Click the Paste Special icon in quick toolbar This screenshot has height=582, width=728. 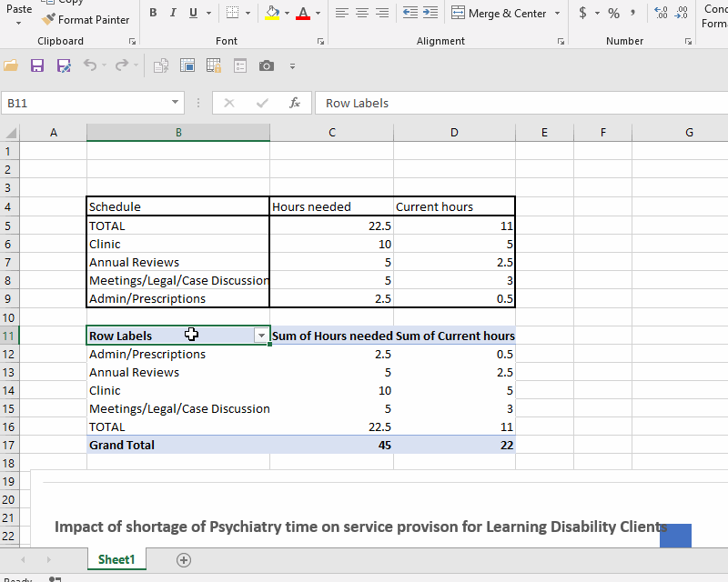(x=161, y=65)
